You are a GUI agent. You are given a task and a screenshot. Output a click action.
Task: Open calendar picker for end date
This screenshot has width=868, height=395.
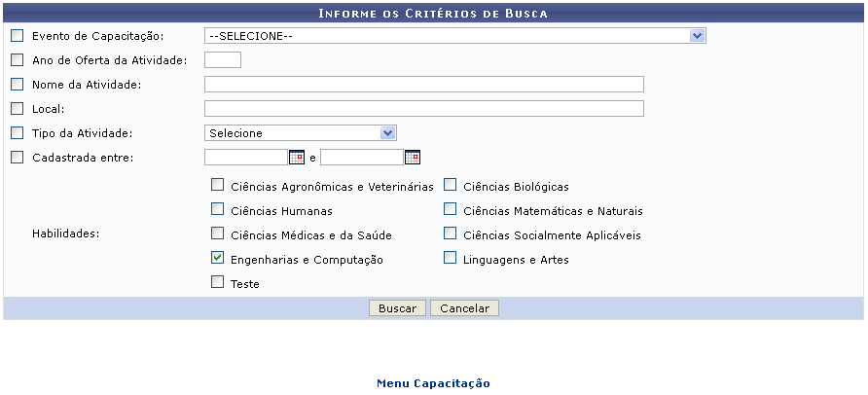[x=412, y=158]
